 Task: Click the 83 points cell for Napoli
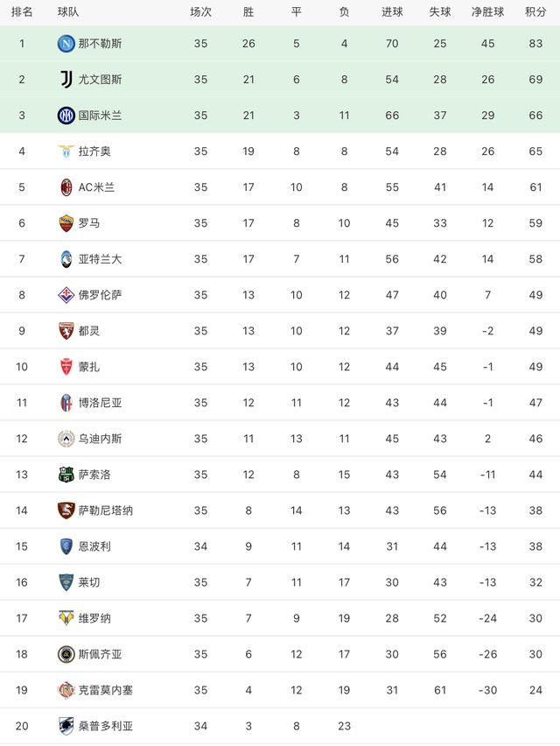(x=535, y=43)
